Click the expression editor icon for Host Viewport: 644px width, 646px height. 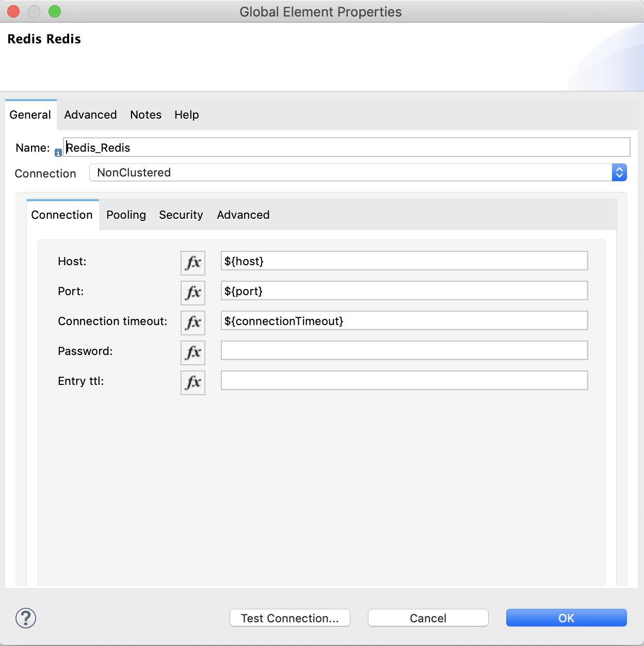pos(192,263)
